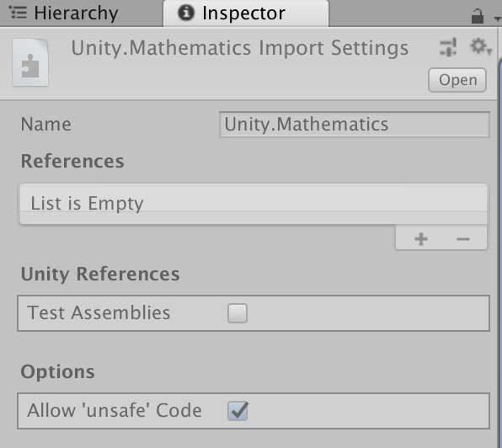Screen dimensions: 502x448
Task: Select the Inspector tab
Action: [246, 13]
